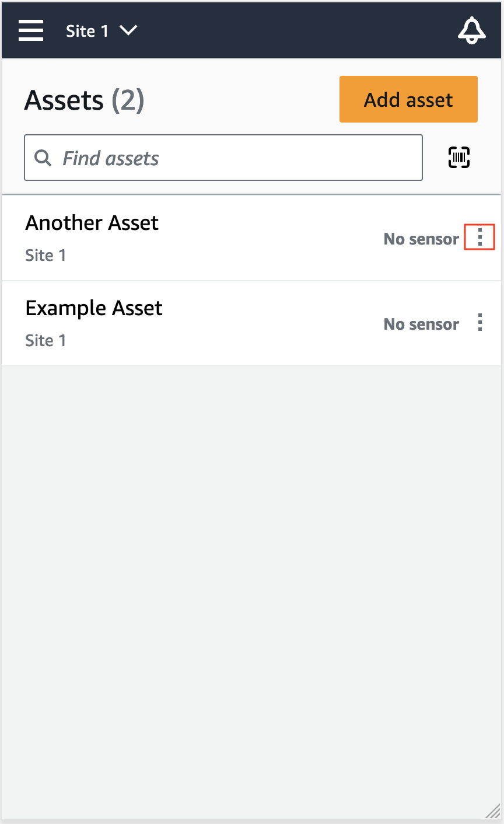The height and width of the screenshot is (824, 504).
Task: Open the site switcher chevron
Action: [x=128, y=31]
